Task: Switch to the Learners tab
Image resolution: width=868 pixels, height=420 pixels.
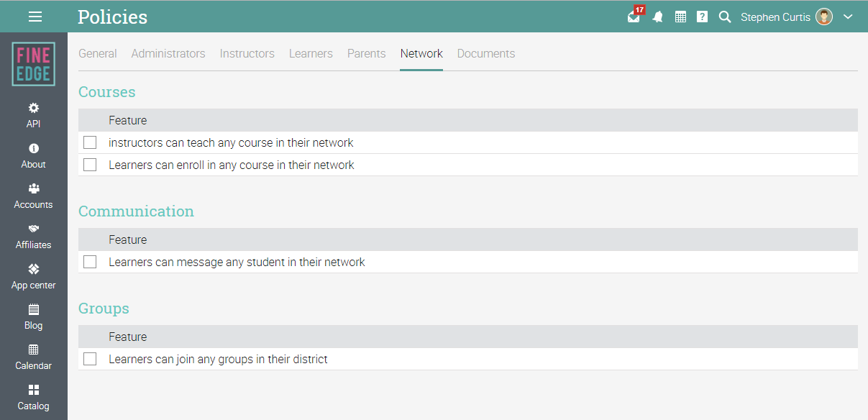Action: tap(311, 53)
